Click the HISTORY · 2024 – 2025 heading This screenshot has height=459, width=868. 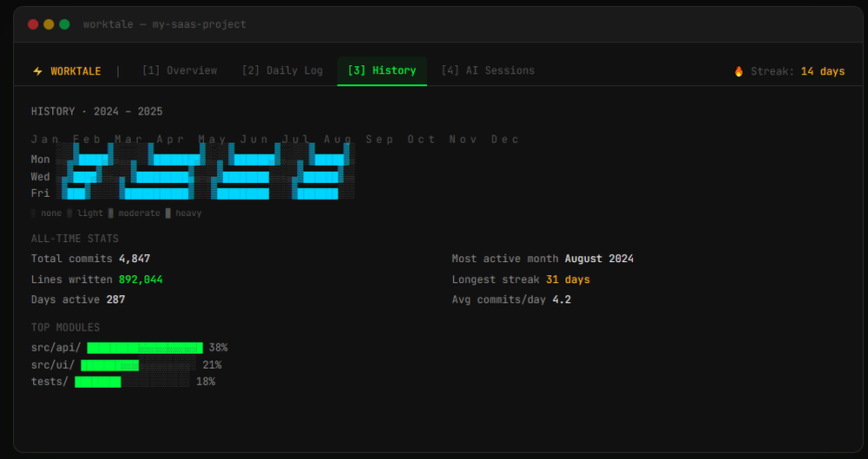pos(97,111)
